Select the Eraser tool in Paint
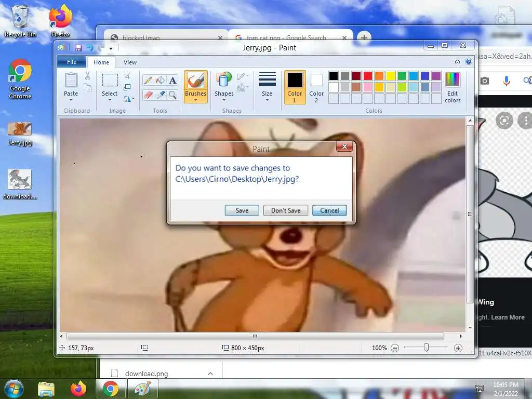 [x=148, y=95]
